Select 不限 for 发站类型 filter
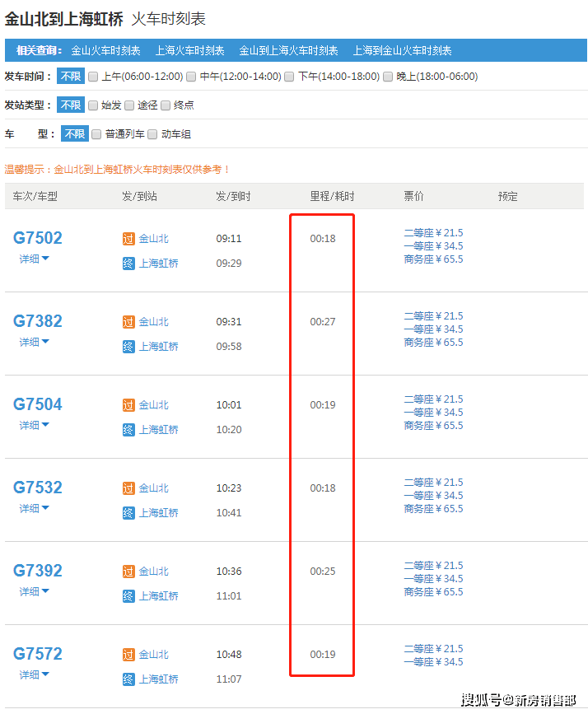Image resolution: width=588 pixels, height=714 pixels. pos(71,105)
